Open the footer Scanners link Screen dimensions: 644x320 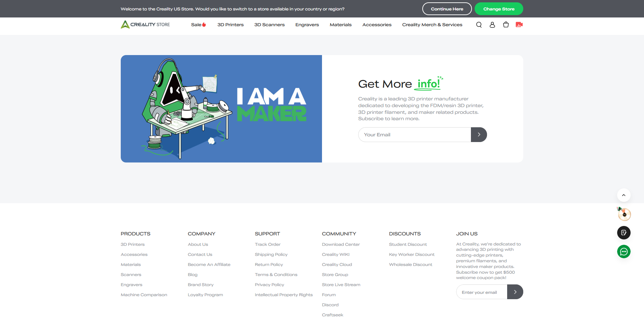click(131, 275)
